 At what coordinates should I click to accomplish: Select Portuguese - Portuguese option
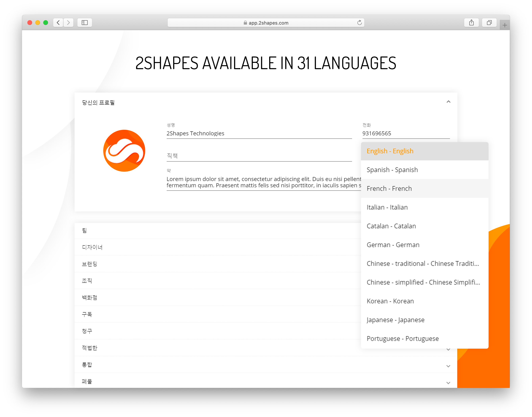coord(424,339)
